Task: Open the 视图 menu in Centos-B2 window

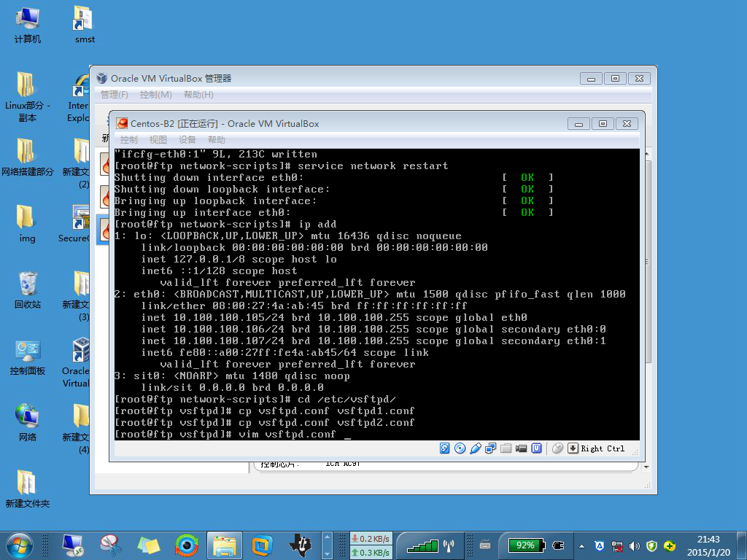Action: (158, 139)
